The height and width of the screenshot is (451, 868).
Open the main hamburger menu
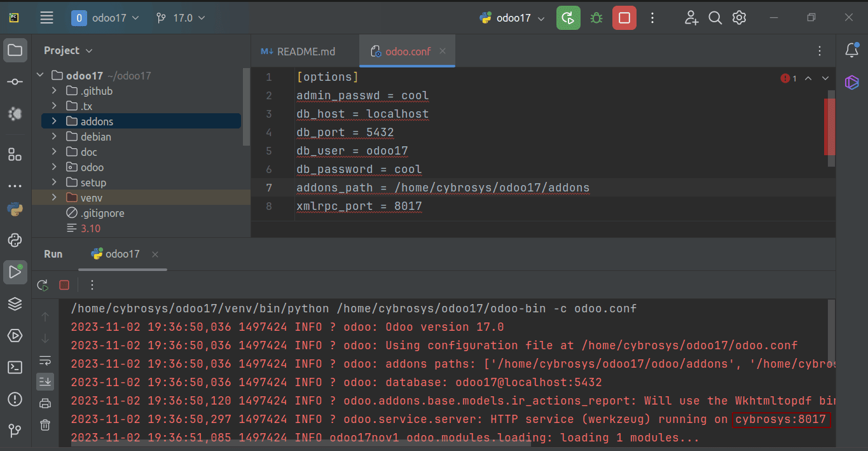[46, 18]
